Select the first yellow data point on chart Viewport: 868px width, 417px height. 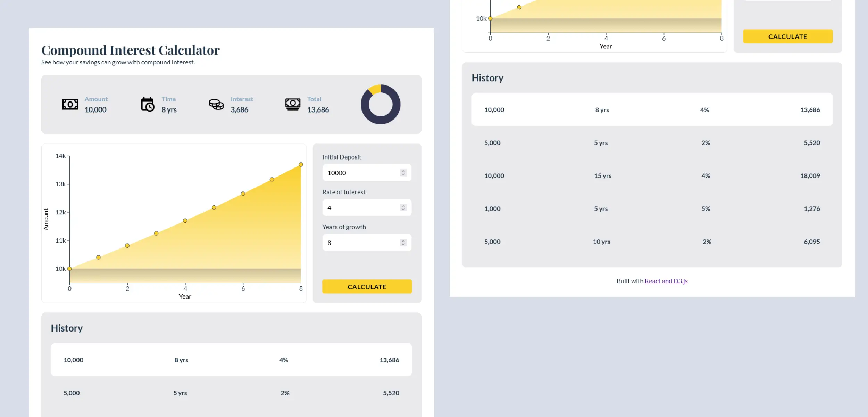(69, 268)
